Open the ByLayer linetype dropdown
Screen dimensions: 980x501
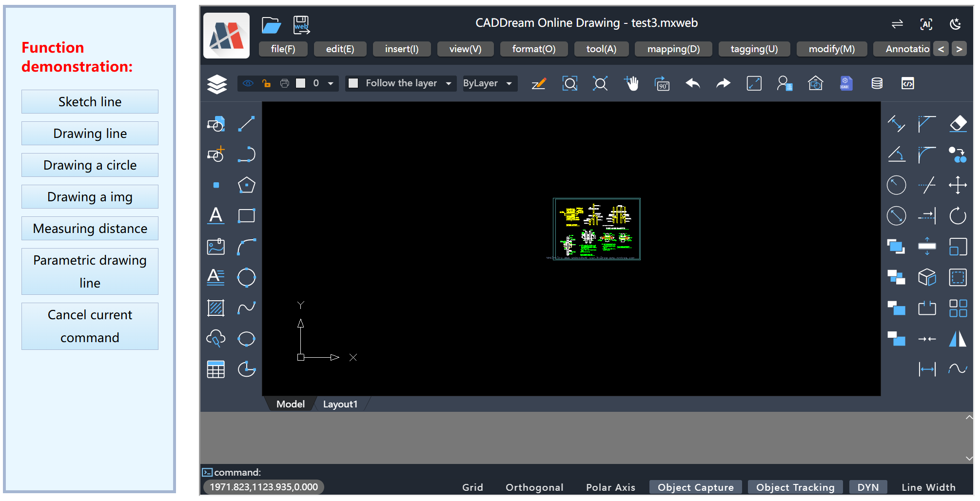point(509,84)
